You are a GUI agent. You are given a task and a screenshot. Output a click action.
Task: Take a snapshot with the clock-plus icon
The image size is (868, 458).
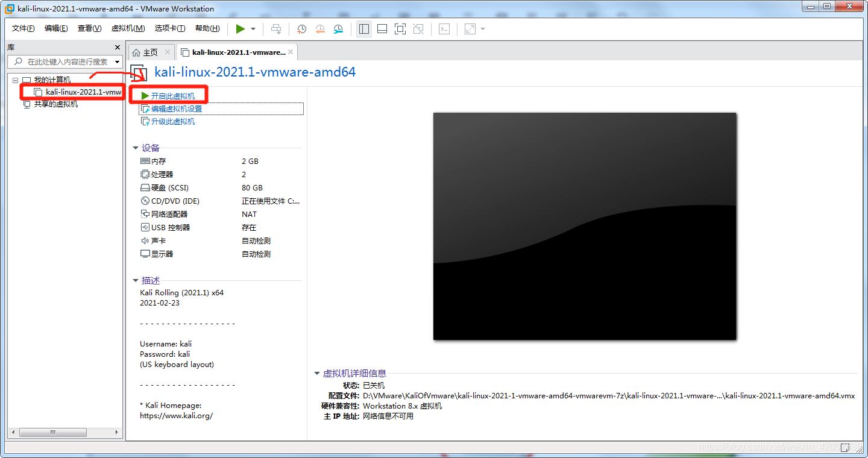click(301, 28)
